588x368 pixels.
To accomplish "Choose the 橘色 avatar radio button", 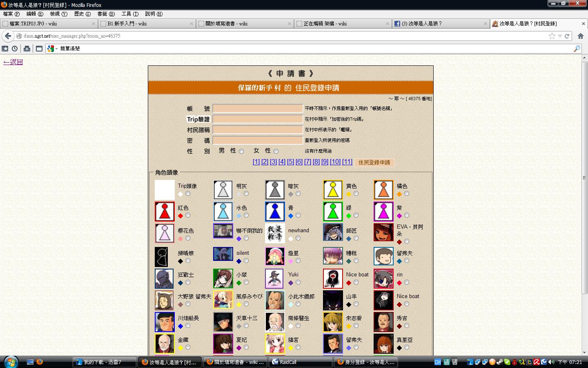I will pos(407,193).
